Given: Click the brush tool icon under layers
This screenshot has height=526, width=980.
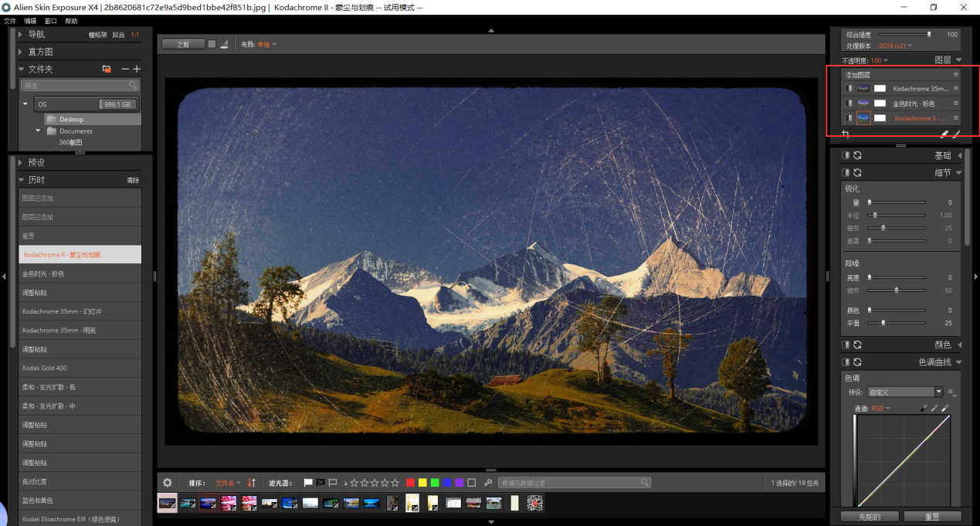Looking at the screenshot, I should 957,134.
